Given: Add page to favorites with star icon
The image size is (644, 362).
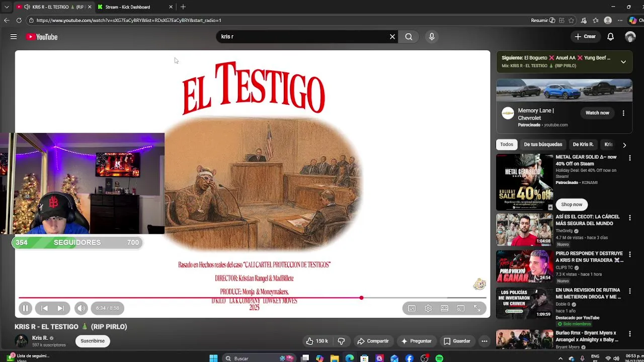Looking at the screenshot, I should (x=571, y=21).
